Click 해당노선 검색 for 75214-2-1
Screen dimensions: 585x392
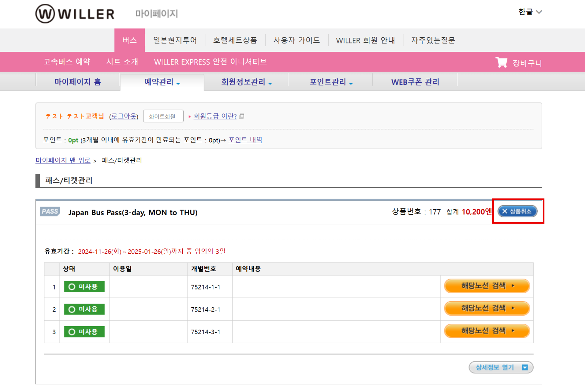click(x=487, y=308)
